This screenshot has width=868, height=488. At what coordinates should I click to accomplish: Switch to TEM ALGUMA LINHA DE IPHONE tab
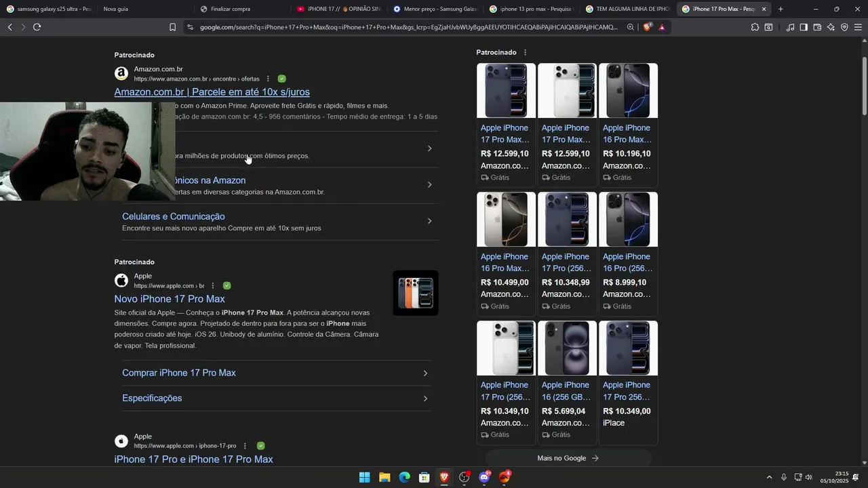coord(627,9)
